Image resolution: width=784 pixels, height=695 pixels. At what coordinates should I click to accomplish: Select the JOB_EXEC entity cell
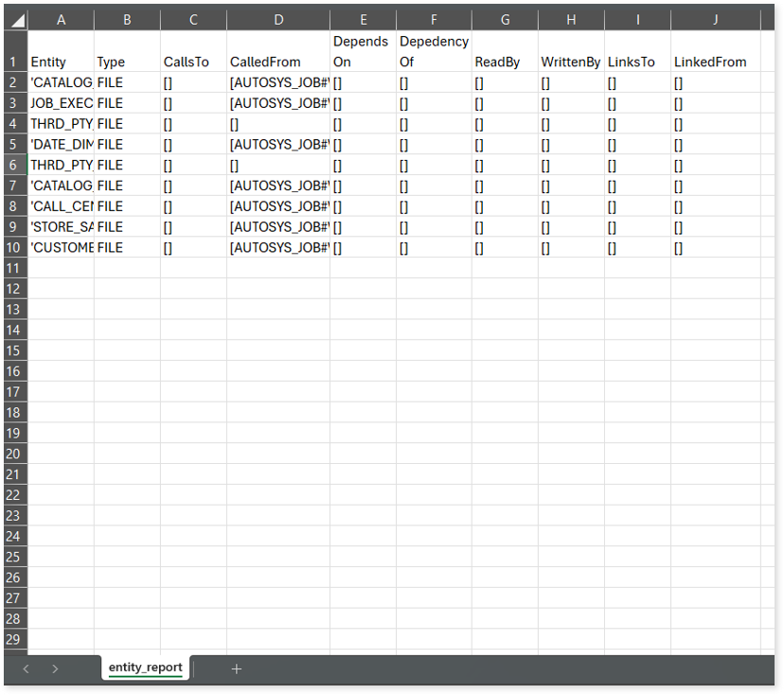61,103
